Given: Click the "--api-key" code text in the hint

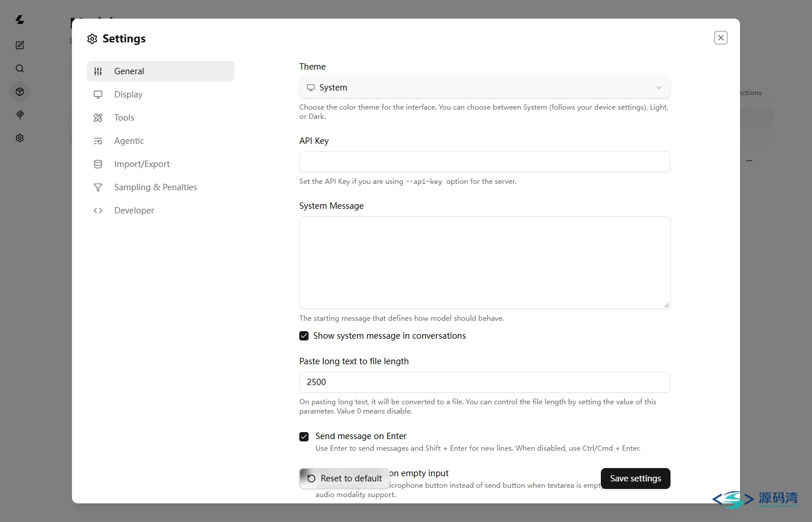Looking at the screenshot, I should tap(424, 182).
